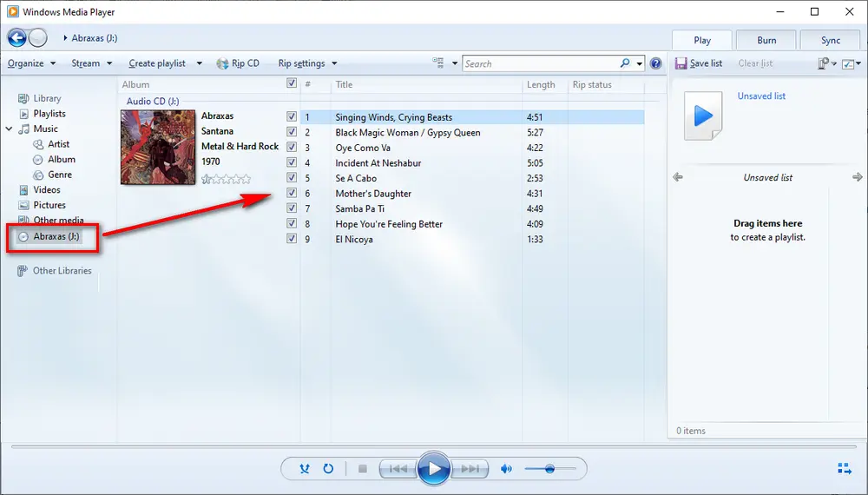Open the Stream dropdown menu
Viewport: 868px width, 495px height.
point(92,63)
